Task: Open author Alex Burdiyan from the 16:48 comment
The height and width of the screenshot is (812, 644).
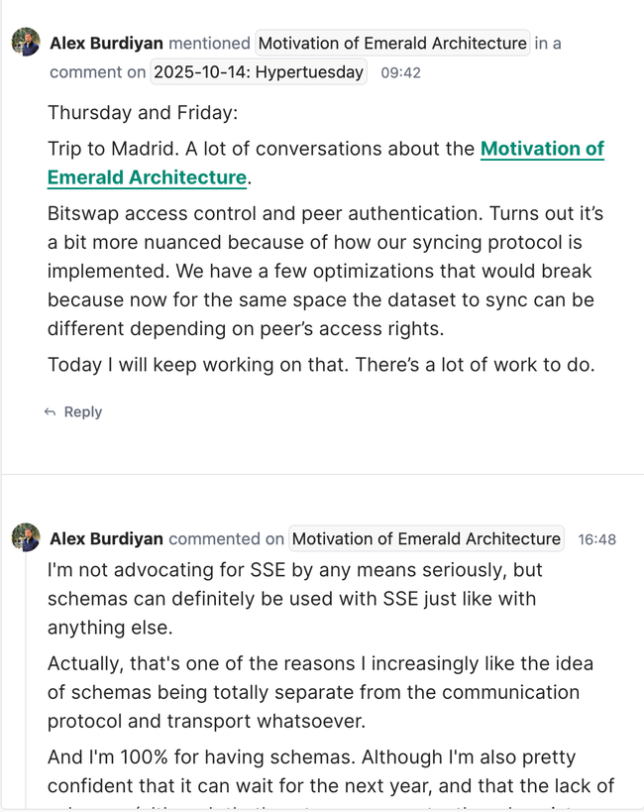Action: [106, 539]
